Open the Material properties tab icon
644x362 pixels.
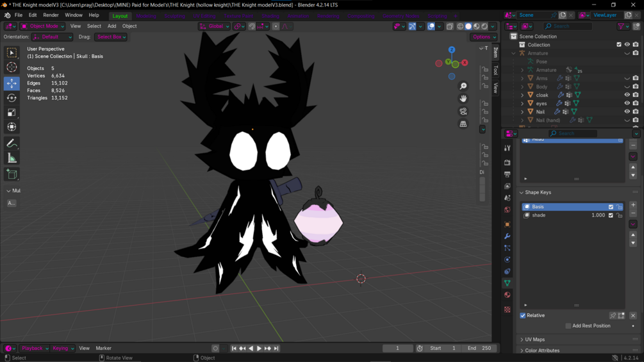point(508,295)
